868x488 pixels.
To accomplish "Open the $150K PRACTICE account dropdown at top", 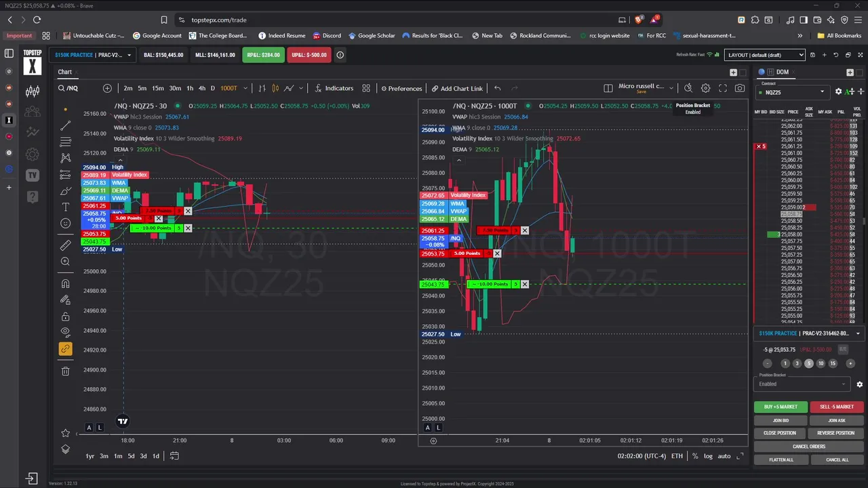I will 94,55.
